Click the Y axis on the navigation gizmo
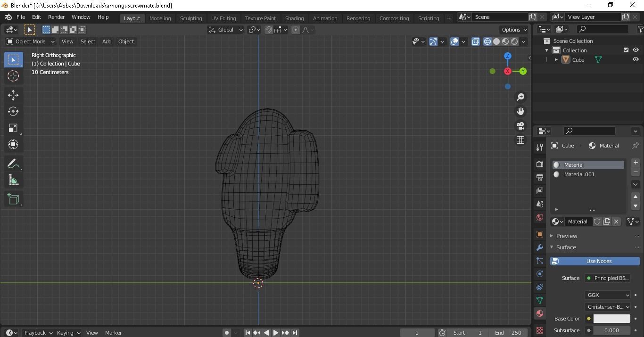The image size is (644, 337). (x=523, y=71)
